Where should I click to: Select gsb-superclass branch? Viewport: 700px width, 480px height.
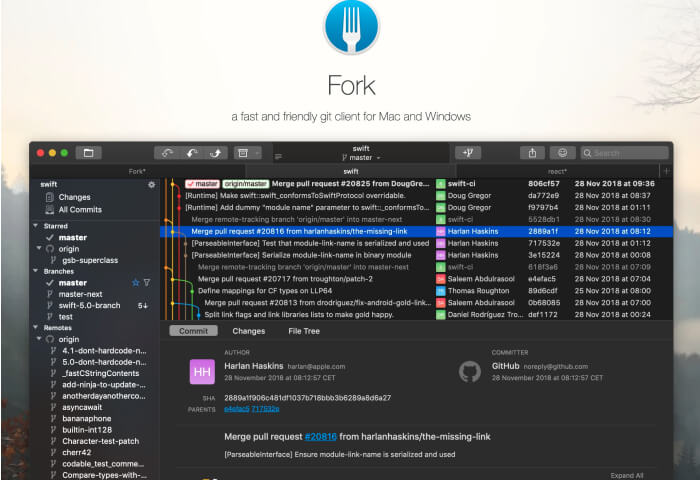pos(90,260)
